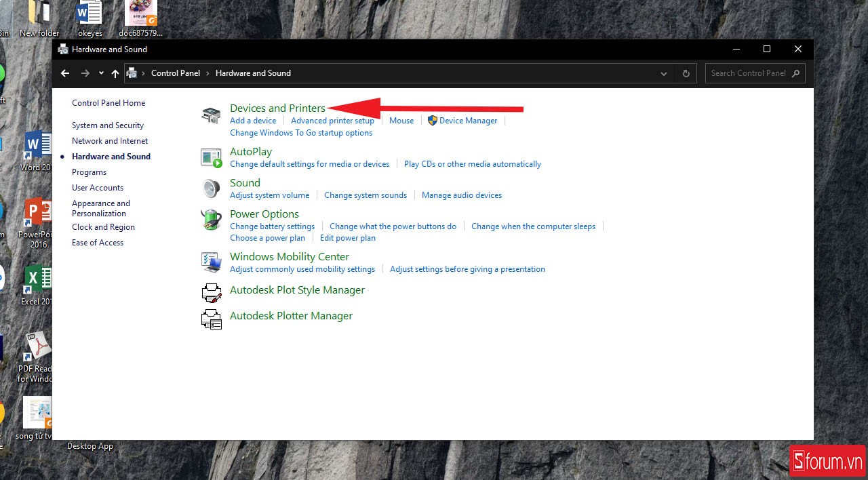Click the Autodesk Plot Style Manager icon
Image resolution: width=868 pixels, height=480 pixels.
click(211, 292)
